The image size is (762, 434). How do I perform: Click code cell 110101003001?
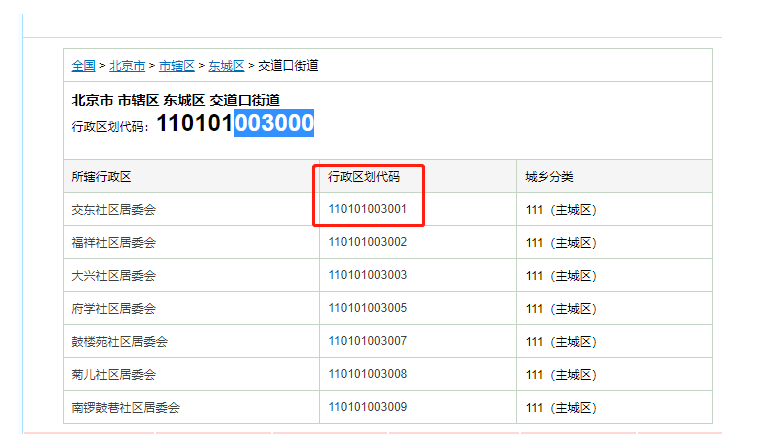367,209
